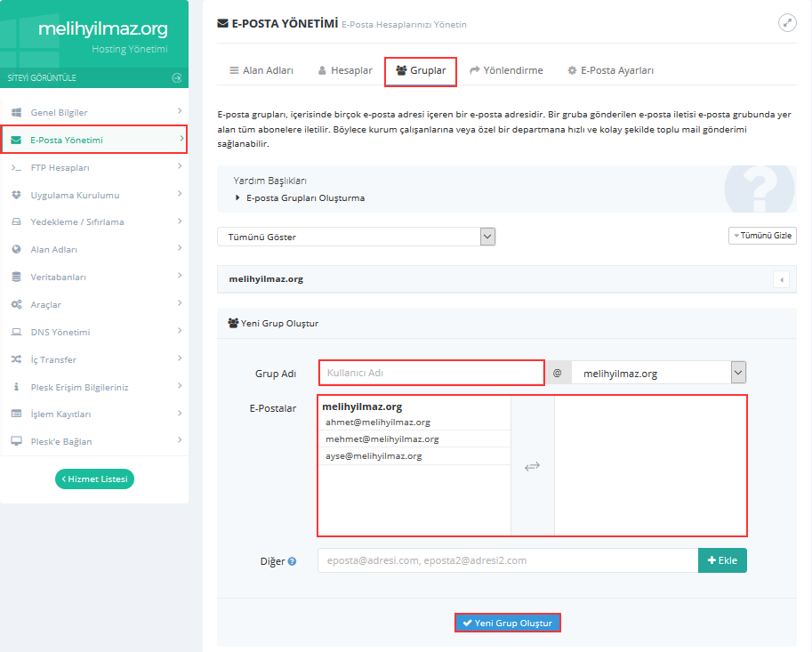Open the E-Posta Ayarları tab

coord(610,70)
